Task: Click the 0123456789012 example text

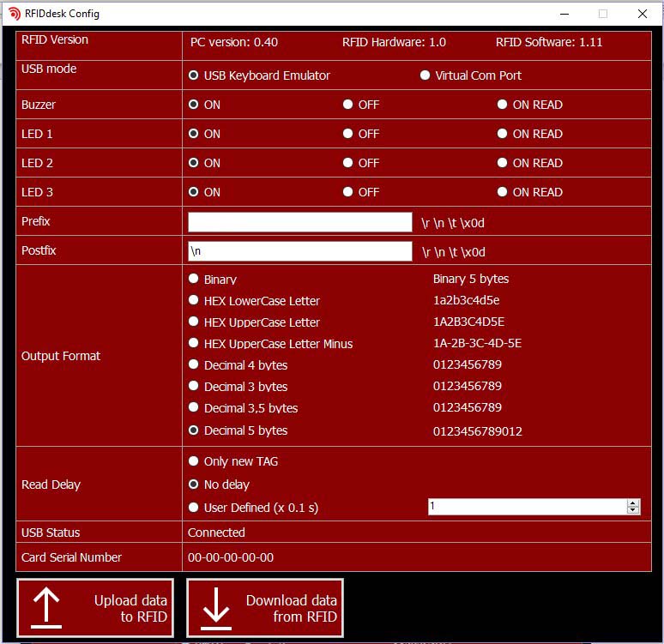Action: [x=478, y=431]
